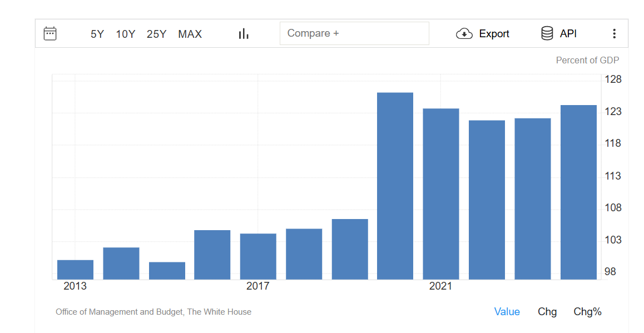Screen dimensions: 644x333
Task: Click the 2013 x-axis label
Action: click(75, 286)
